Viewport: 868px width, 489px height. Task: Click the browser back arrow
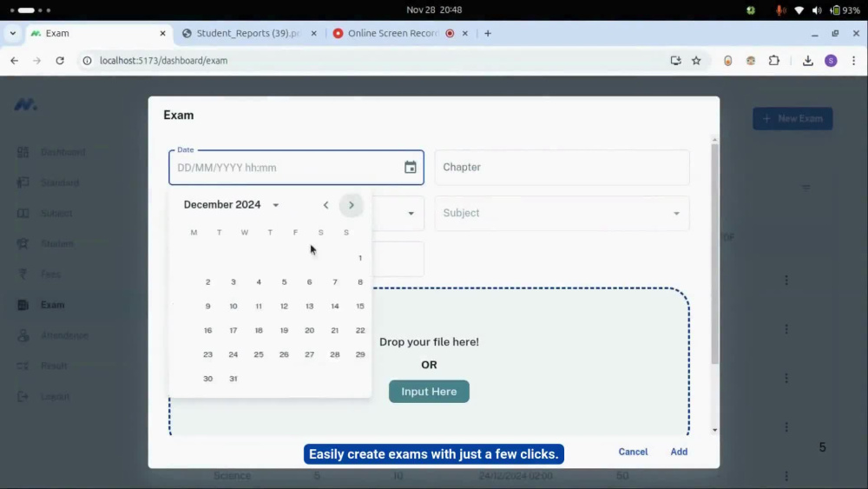click(15, 61)
